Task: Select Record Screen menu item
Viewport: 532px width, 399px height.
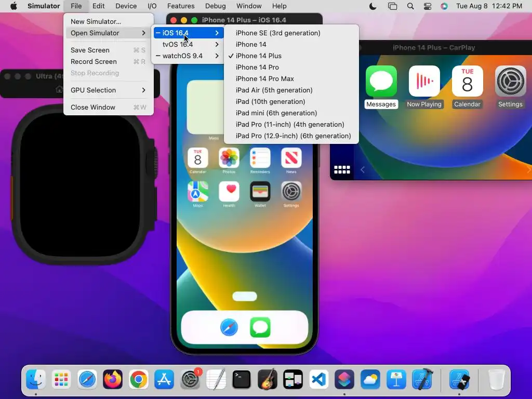Action: coord(109,62)
